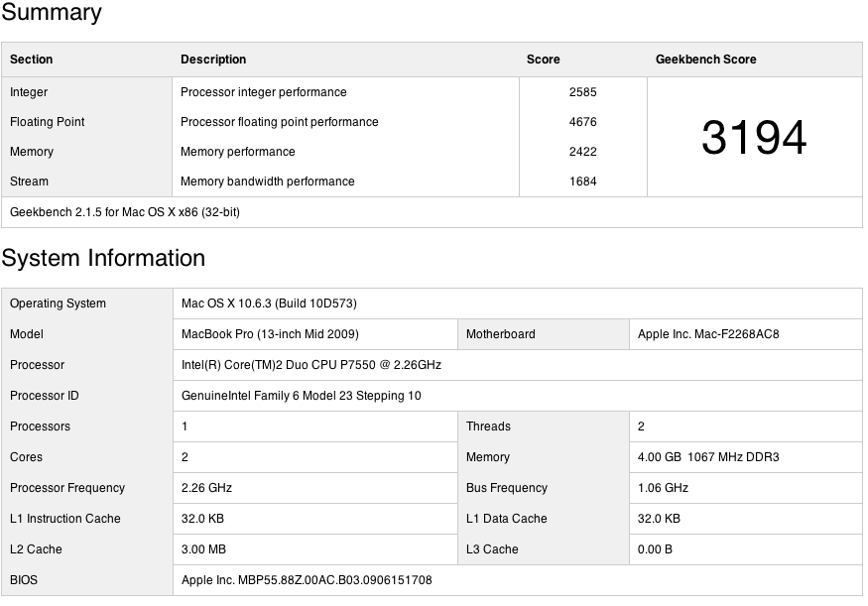Click the Bus Frequency label
Image resolution: width=868 pixels, height=606 pixels.
click(x=507, y=488)
